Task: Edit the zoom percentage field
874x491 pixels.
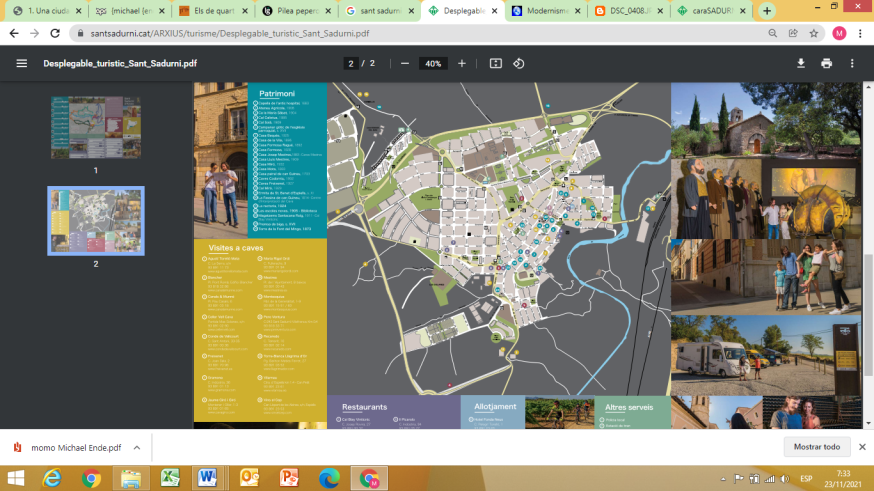Action: coord(433,63)
